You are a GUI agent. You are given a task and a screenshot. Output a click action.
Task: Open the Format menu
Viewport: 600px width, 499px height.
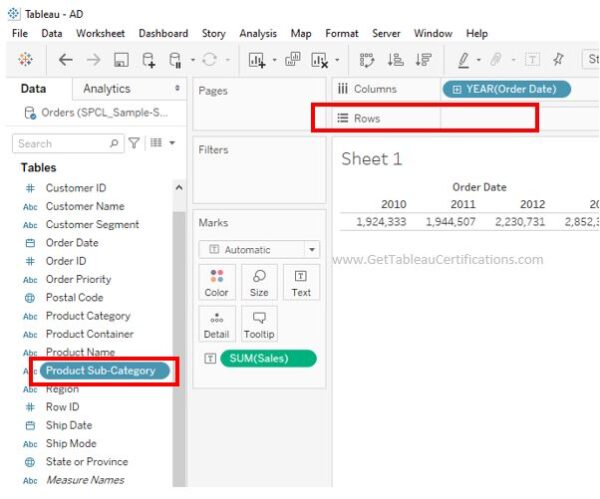pos(342,34)
